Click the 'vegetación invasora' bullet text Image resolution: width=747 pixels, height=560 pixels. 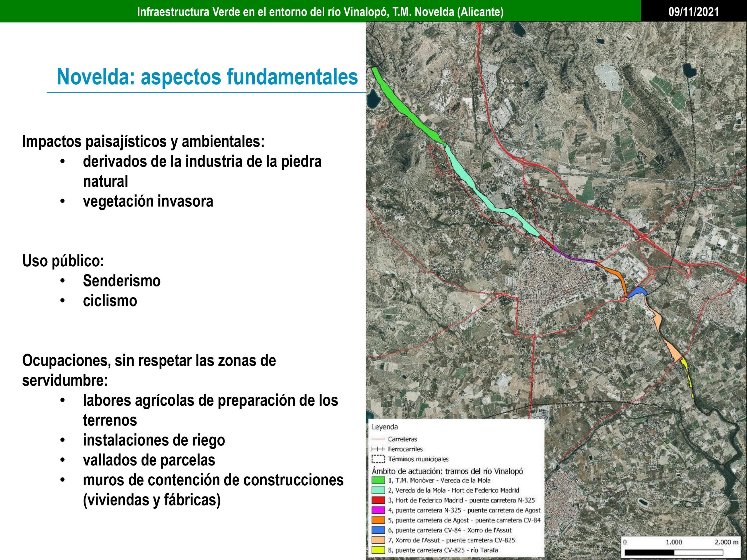[x=148, y=202]
